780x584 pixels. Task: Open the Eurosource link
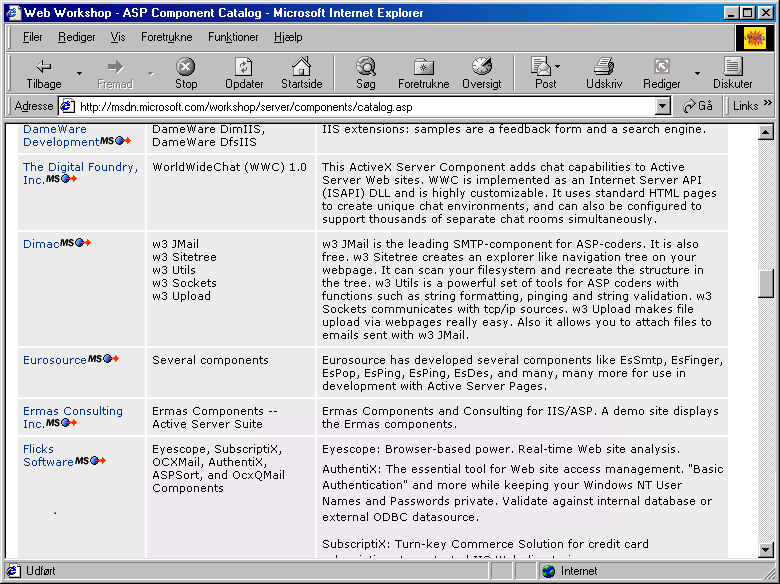(x=55, y=360)
